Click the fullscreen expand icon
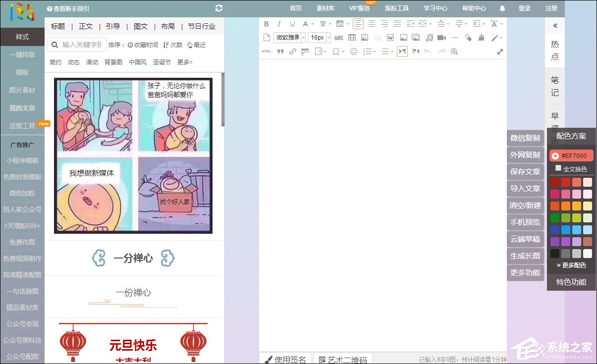This screenshot has height=364, width=597. click(500, 51)
